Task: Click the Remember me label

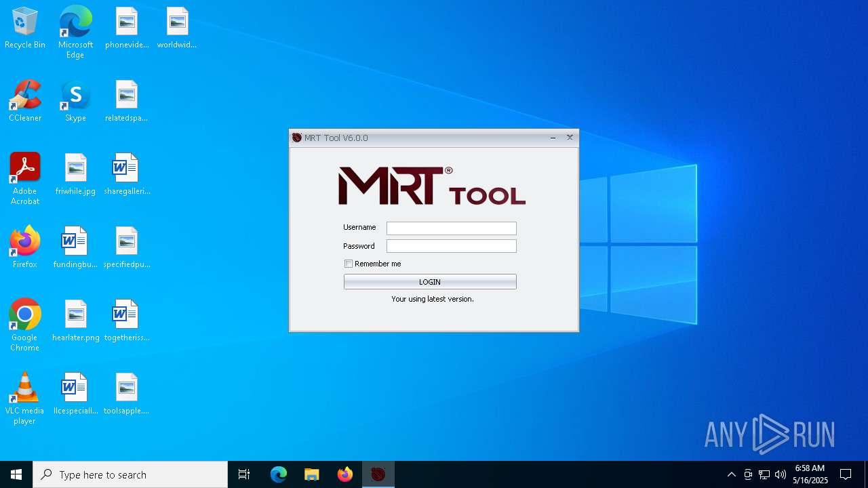Action: pyautogui.click(x=378, y=264)
